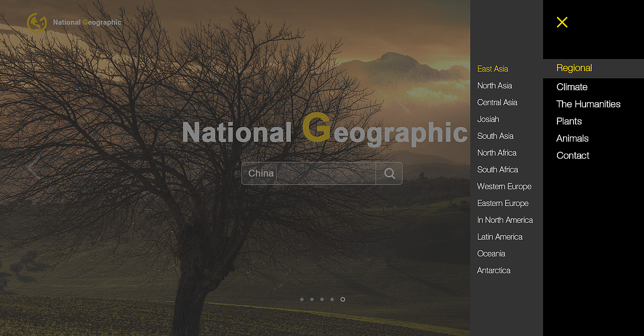Select North Asia region
Viewport: 644px width, 336px height.
pyautogui.click(x=495, y=86)
